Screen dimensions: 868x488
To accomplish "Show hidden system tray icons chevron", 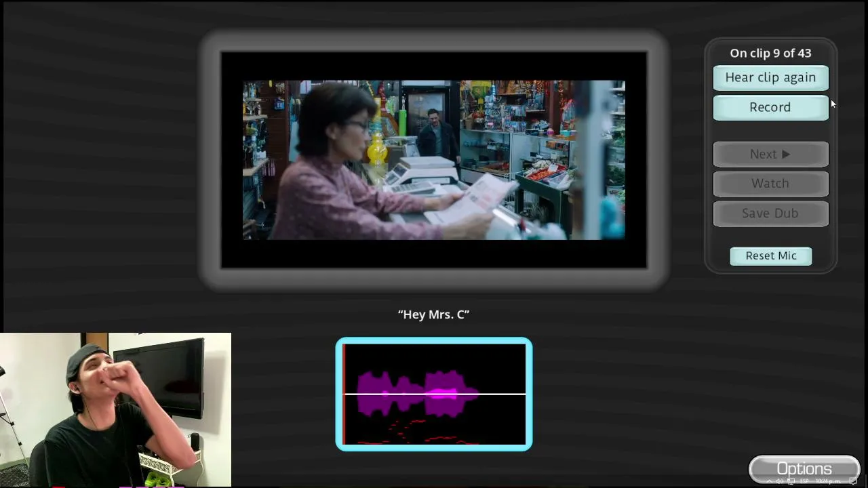I will (x=769, y=481).
